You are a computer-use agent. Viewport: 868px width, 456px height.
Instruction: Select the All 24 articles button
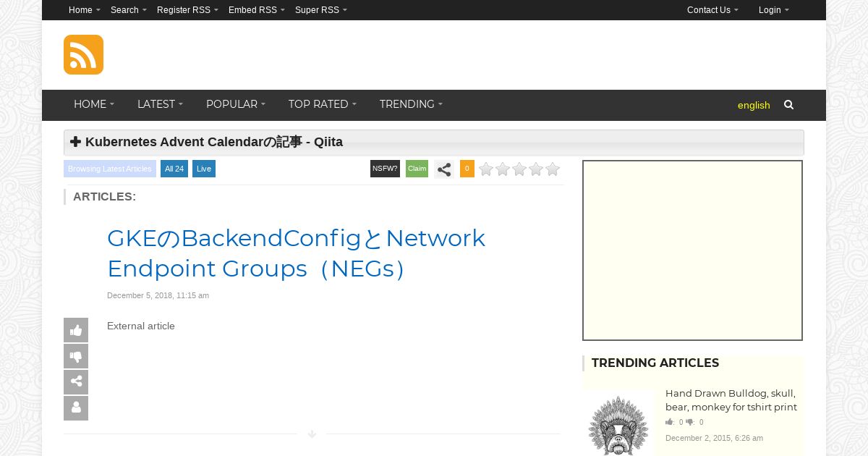(174, 169)
